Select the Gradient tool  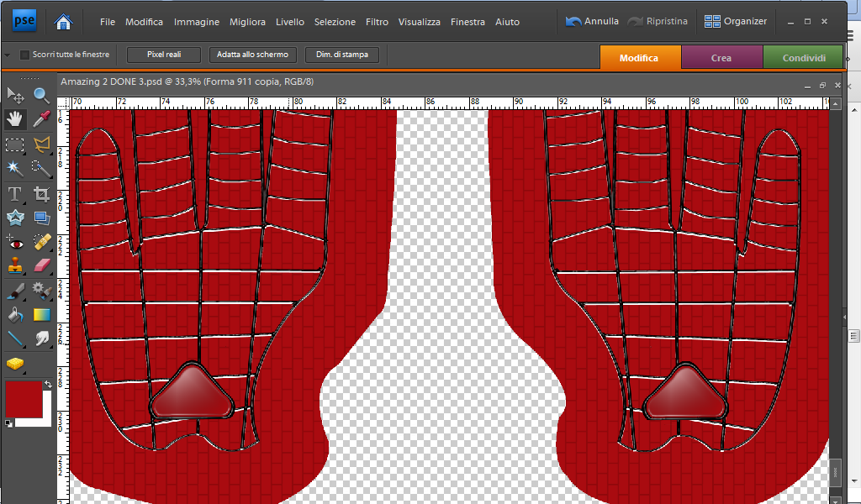coord(42,315)
